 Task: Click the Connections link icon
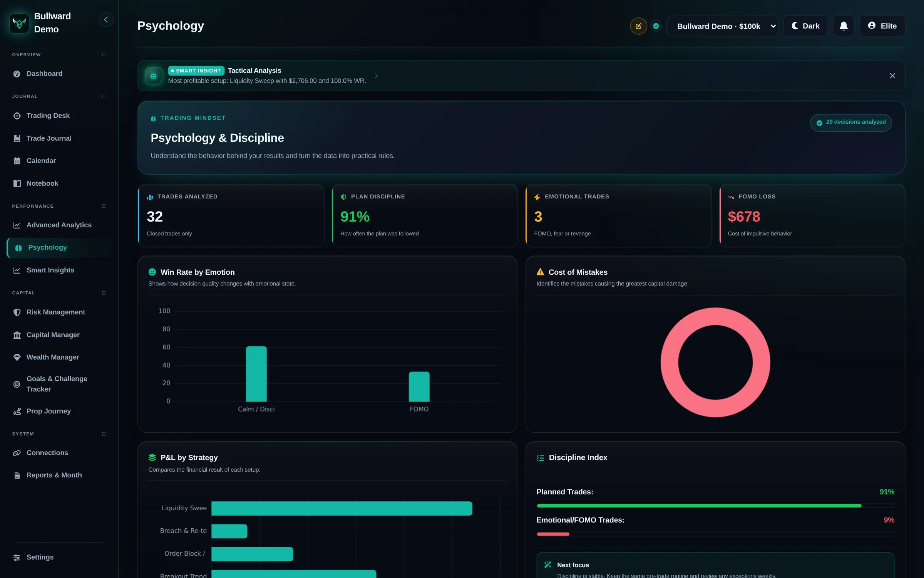coord(17,453)
